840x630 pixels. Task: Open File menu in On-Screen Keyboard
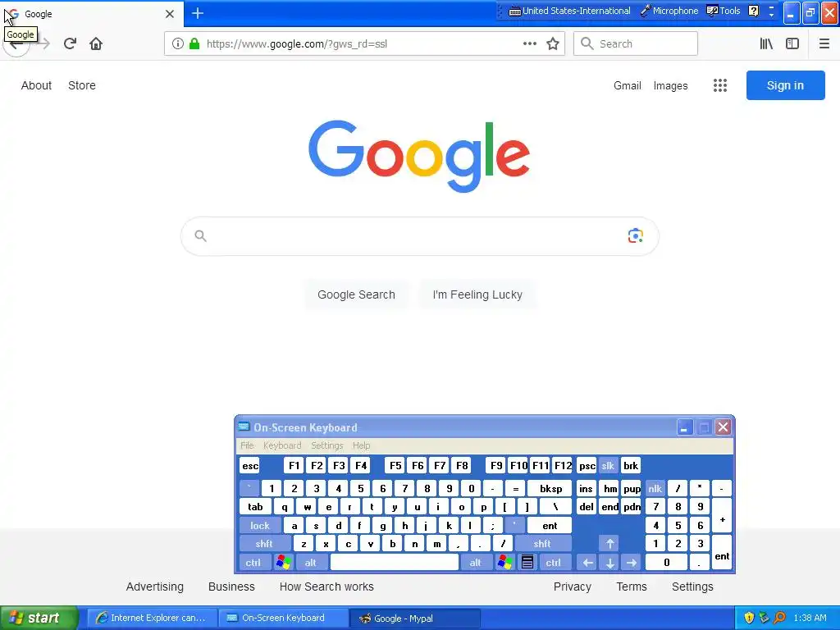(247, 445)
